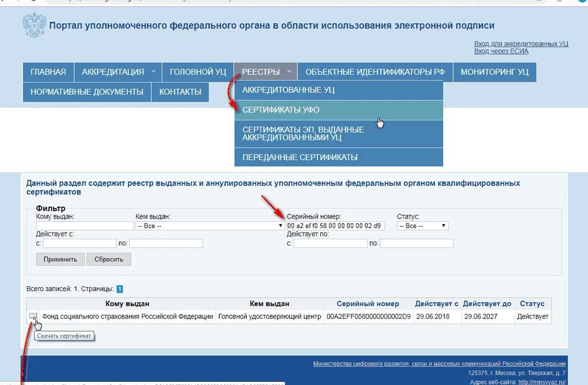Open the КОНТАКТЫ menu item
Screen dimensions: 588x385
pyautogui.click(x=180, y=92)
